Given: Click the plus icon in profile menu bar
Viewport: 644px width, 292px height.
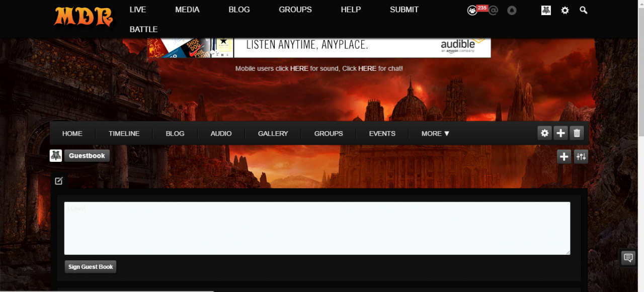Looking at the screenshot, I should click(560, 133).
